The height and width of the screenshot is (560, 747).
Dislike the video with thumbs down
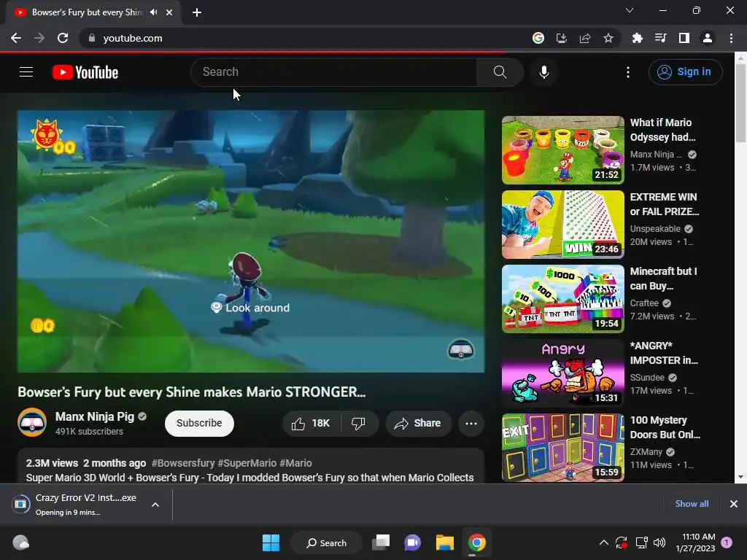359,424
